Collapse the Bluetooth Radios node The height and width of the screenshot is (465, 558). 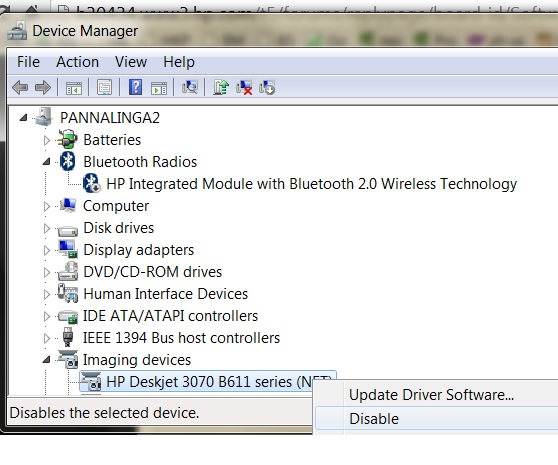(x=47, y=162)
